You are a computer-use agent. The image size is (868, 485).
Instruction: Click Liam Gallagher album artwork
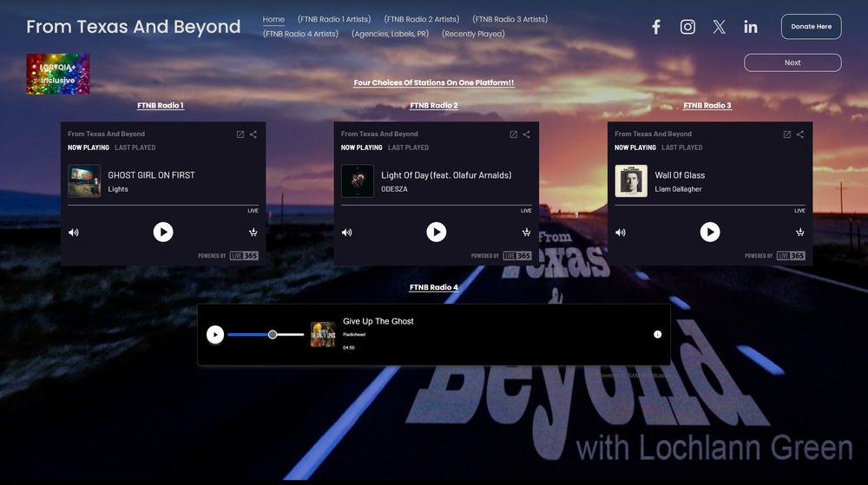[631, 180]
